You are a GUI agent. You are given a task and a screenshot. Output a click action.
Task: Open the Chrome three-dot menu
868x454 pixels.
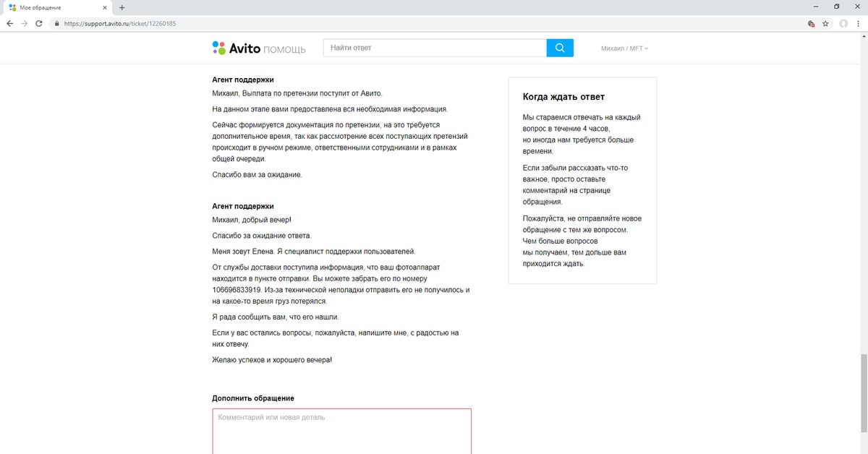pos(859,23)
